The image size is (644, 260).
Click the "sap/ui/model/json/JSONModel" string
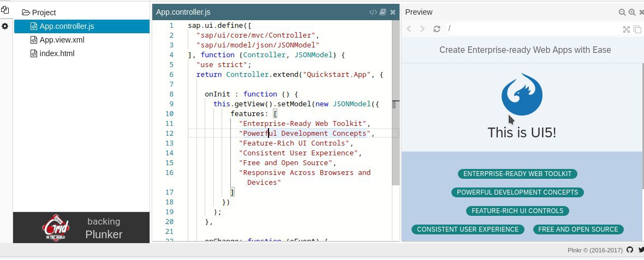pos(258,45)
